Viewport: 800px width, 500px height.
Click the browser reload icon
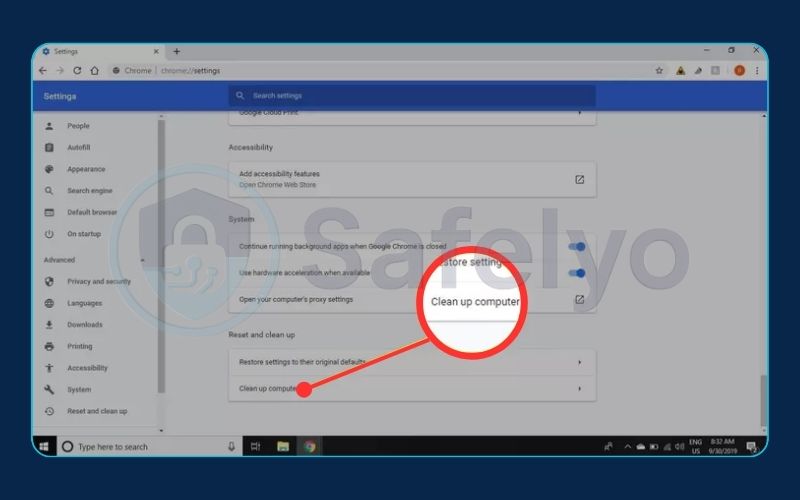(x=77, y=71)
